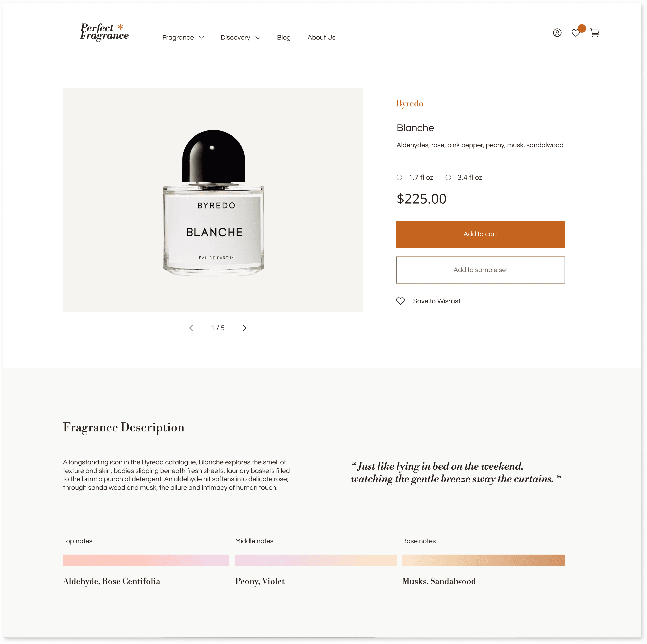647x644 pixels.
Task: Show the previous product image
Action: pyautogui.click(x=191, y=328)
